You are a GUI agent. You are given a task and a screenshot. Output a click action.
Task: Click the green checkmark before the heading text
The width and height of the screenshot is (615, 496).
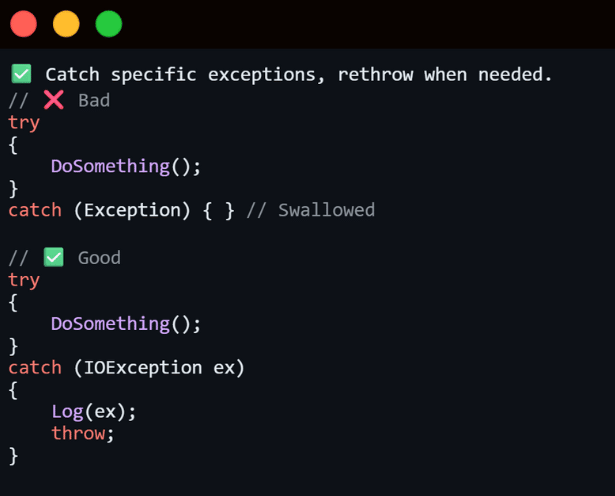pyautogui.click(x=21, y=75)
